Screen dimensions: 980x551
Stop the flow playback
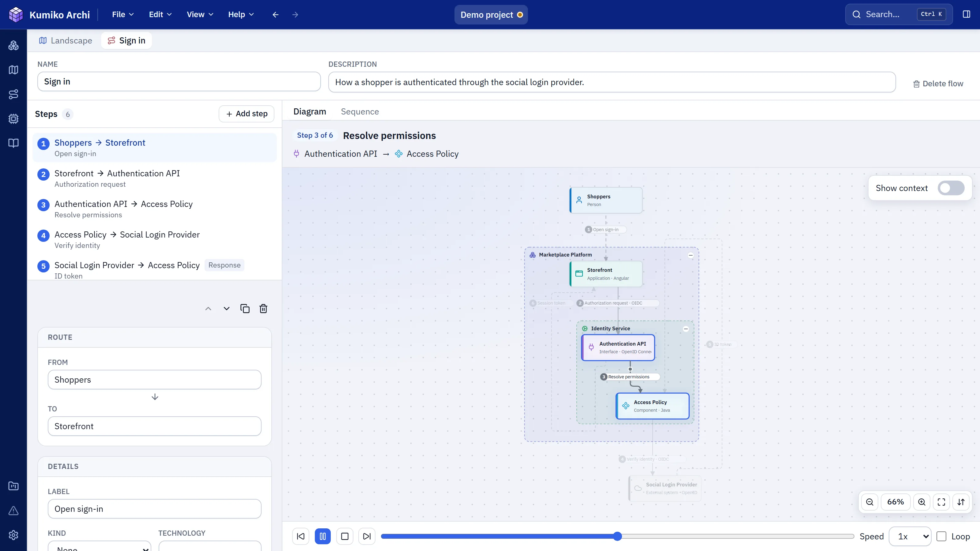[x=345, y=536]
